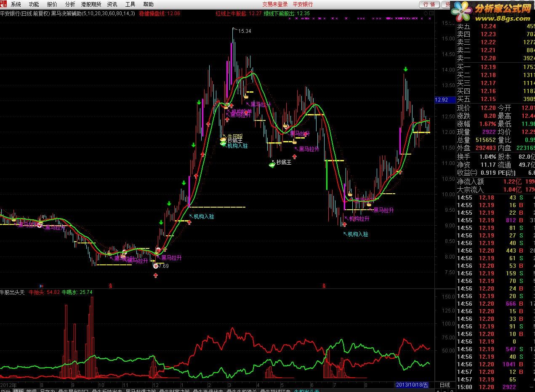The image size is (535, 392).
Task: Click the 15:00 closing tick row
Action: coord(496,387)
